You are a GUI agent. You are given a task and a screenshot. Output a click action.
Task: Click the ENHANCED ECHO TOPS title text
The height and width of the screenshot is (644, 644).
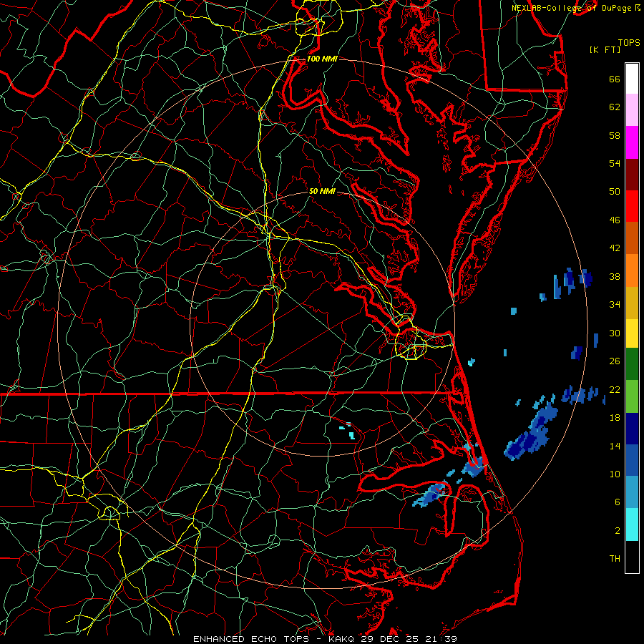click(x=251, y=639)
